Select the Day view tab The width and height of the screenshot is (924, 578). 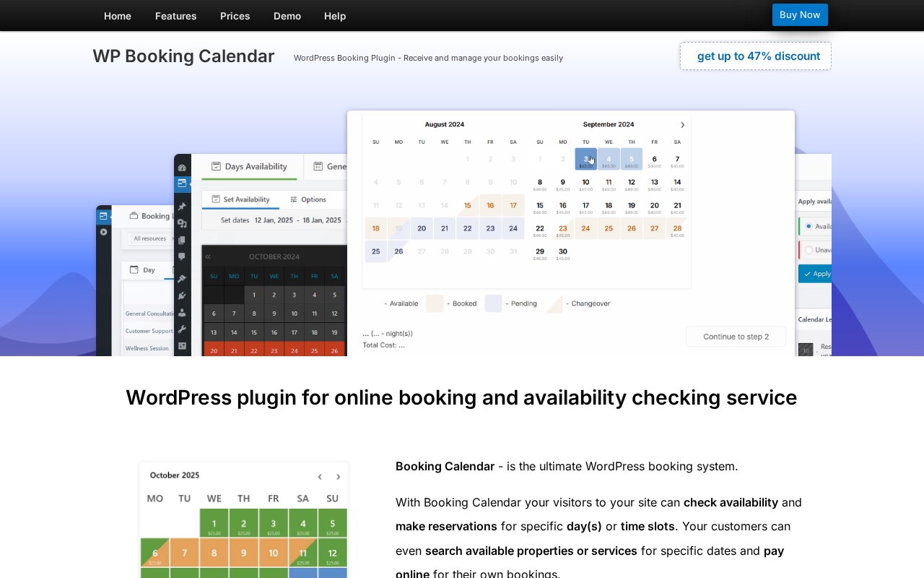(143, 269)
